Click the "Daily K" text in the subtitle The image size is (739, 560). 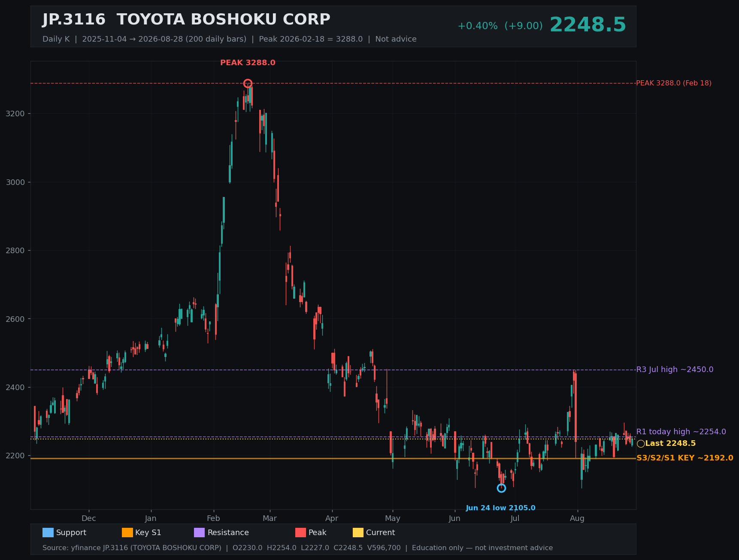point(56,39)
